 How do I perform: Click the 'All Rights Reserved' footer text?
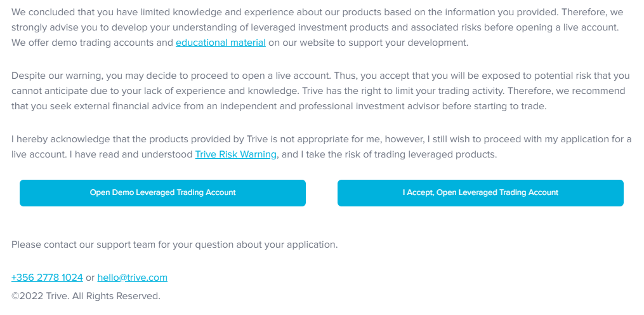pos(116,296)
